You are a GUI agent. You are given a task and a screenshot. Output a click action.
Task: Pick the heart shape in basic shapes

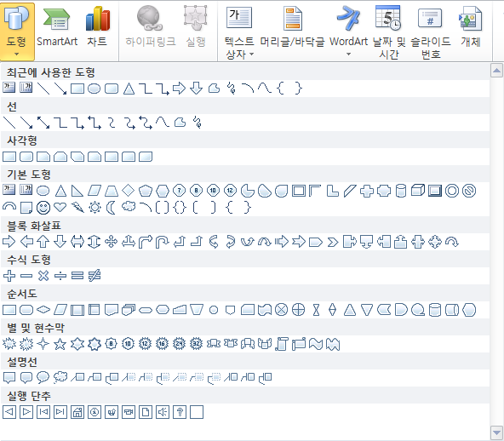(60, 208)
